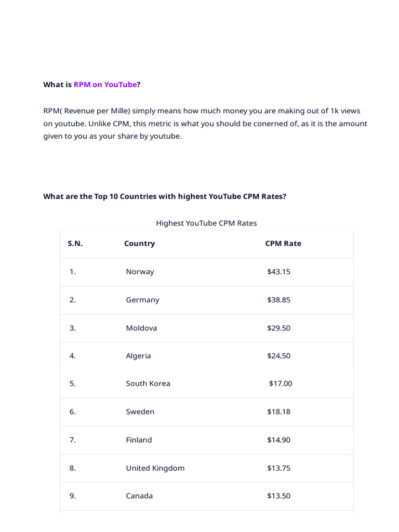Click the $43.15 CPM rate value
399x532 pixels.
click(278, 272)
